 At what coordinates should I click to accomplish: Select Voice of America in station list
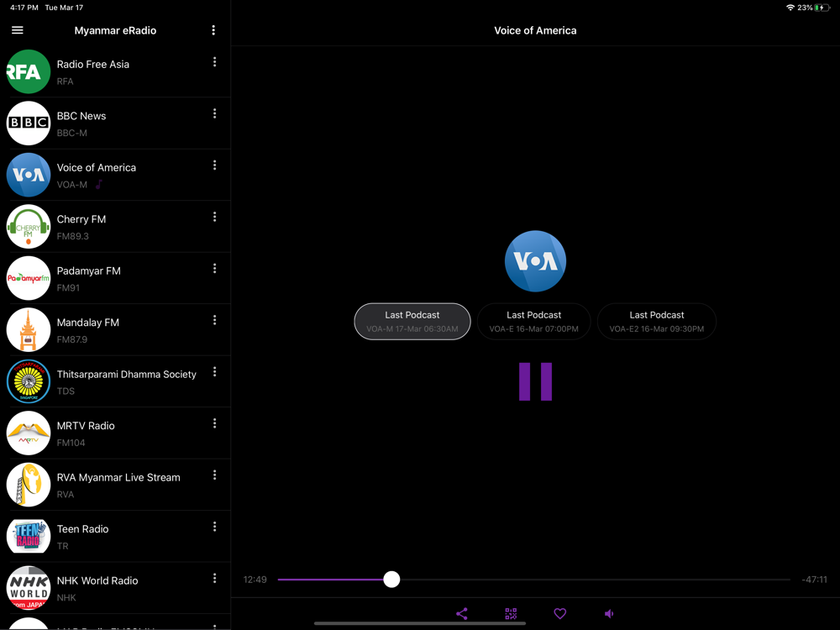pyautogui.click(x=115, y=175)
